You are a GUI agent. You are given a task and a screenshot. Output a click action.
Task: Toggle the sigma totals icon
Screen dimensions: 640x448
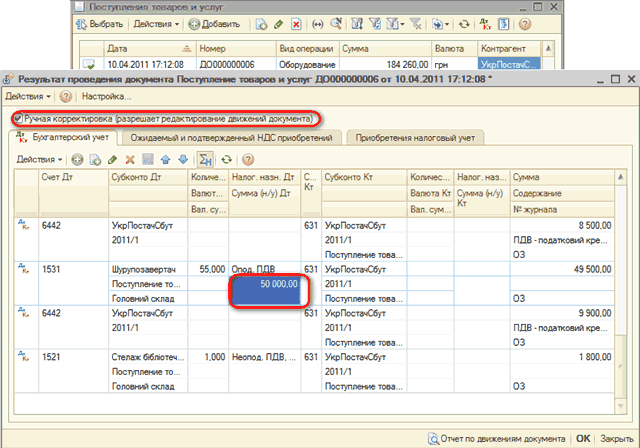point(205,160)
